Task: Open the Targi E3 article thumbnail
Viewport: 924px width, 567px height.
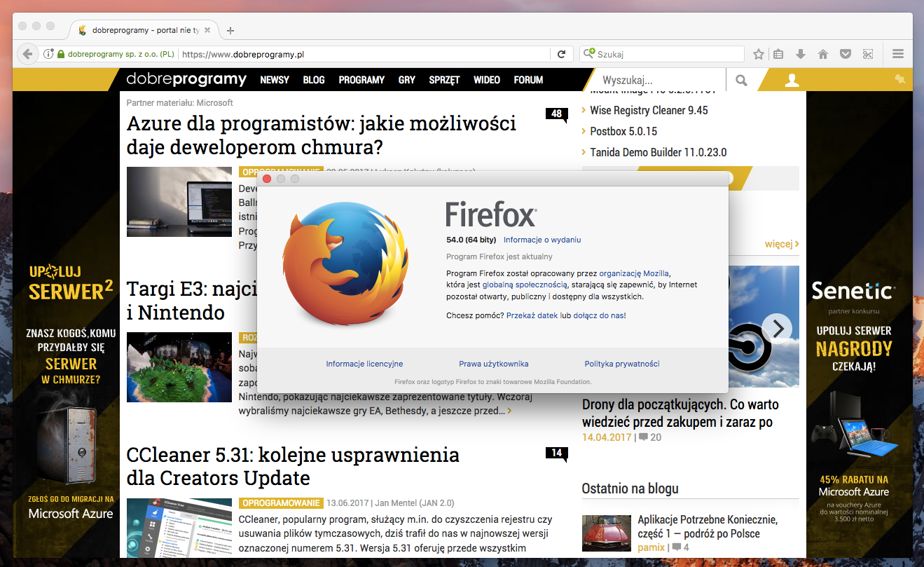Action: coord(179,367)
